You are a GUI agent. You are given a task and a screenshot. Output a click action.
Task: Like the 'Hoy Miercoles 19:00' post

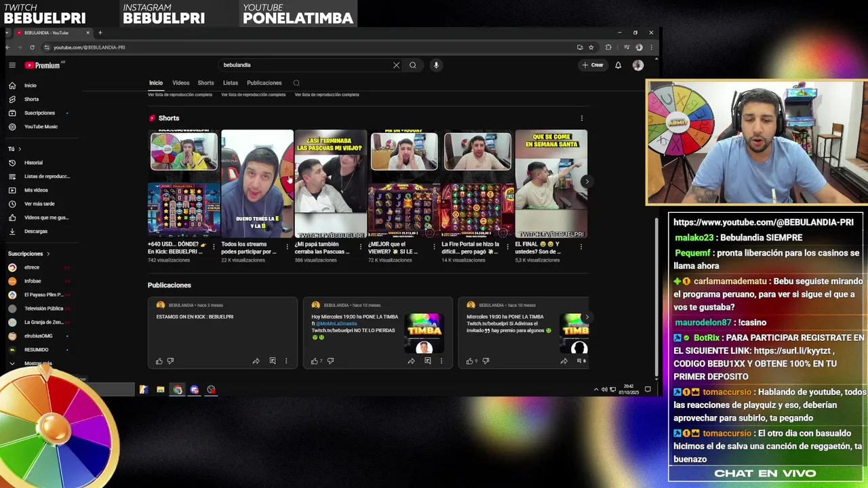tap(314, 361)
